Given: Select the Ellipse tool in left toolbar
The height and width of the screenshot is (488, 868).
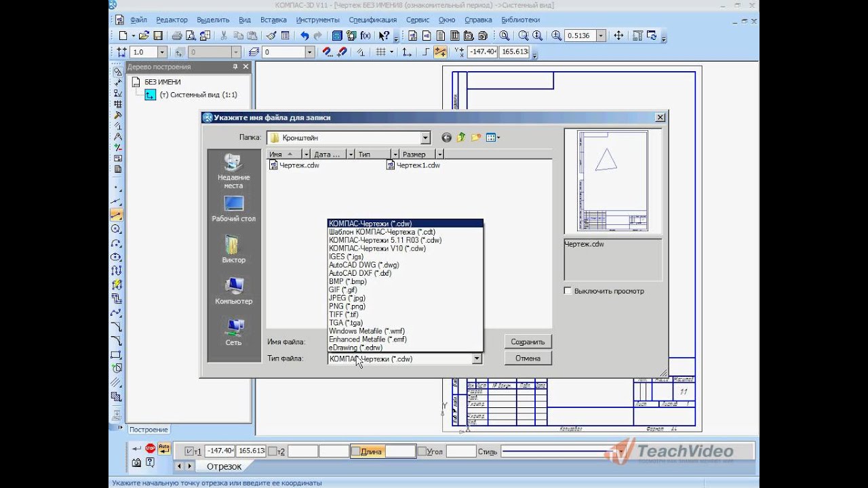Looking at the screenshot, I should pyautogui.click(x=117, y=257).
